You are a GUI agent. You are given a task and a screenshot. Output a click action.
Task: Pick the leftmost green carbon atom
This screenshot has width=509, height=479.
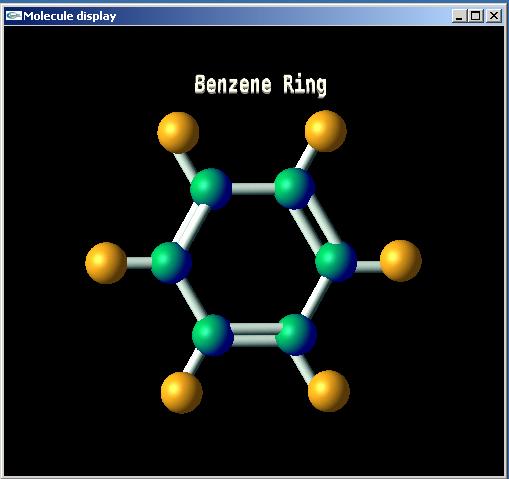pos(171,263)
